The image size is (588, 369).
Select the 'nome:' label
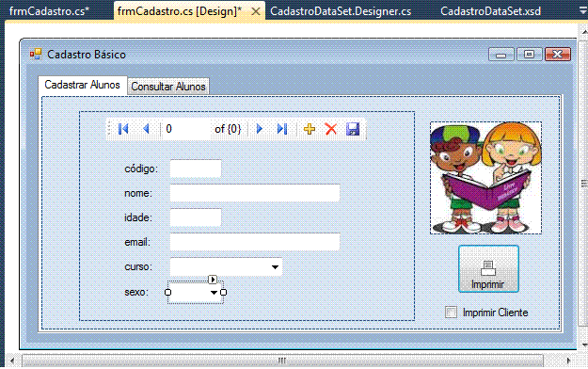138,193
